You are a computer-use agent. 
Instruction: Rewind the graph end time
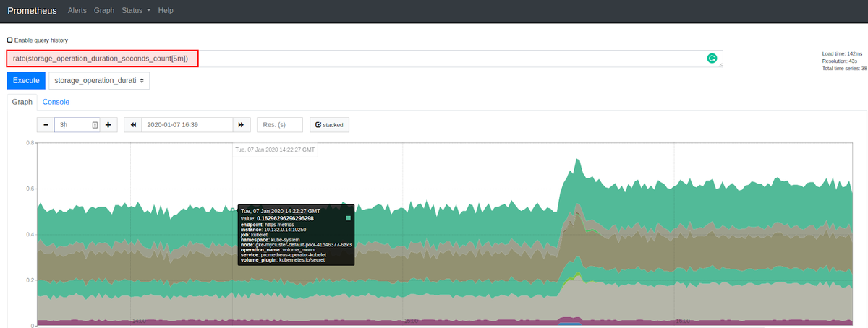(x=133, y=125)
